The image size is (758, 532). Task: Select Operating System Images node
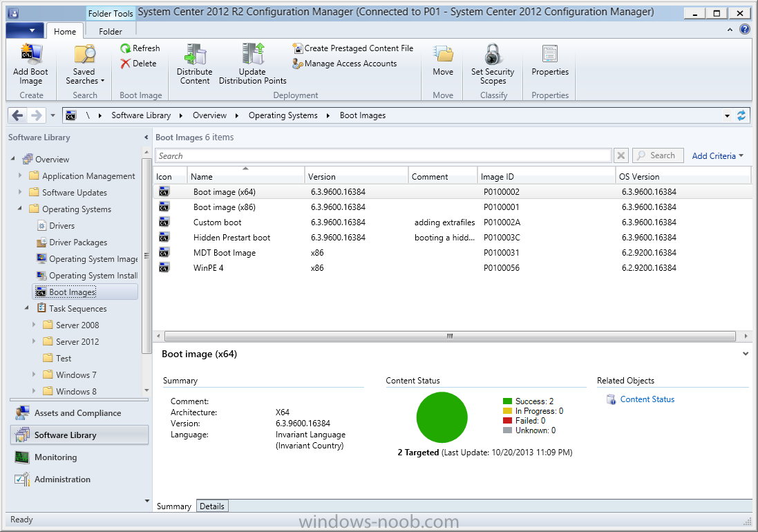88,259
